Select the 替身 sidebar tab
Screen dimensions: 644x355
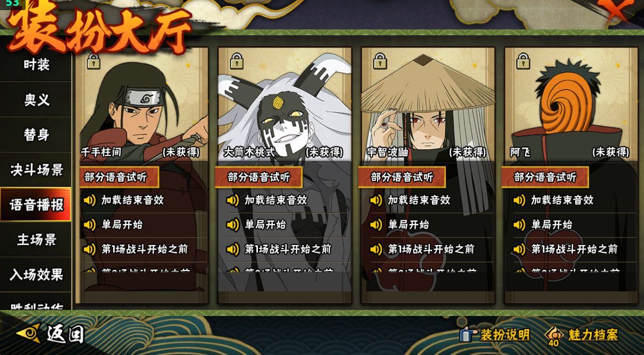click(x=36, y=134)
